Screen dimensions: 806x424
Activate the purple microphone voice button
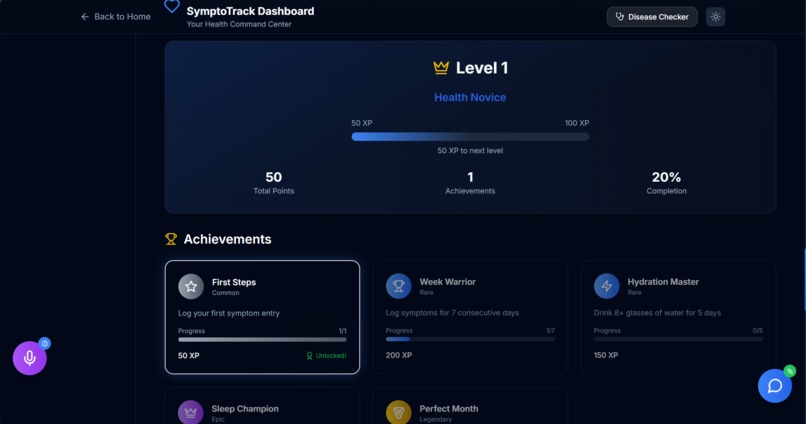[30, 358]
